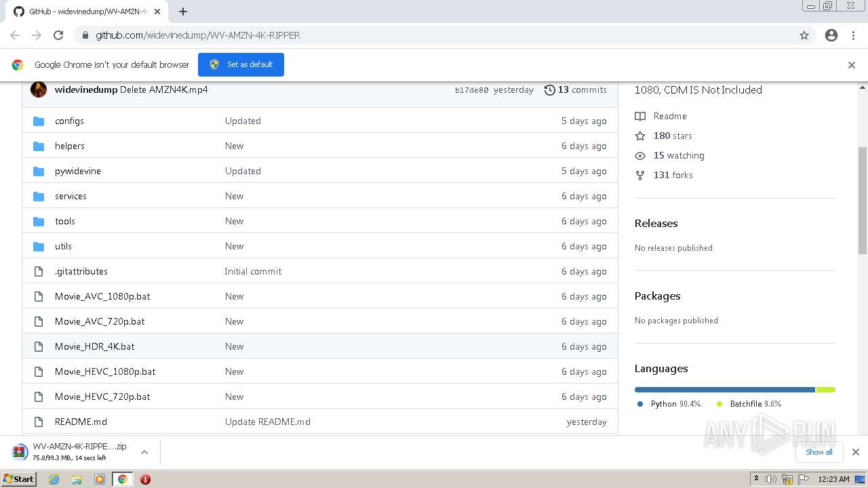Click the Movie_AVC_1080p.bat file icon
Viewport: 868px width, 488px height.
(39, 297)
